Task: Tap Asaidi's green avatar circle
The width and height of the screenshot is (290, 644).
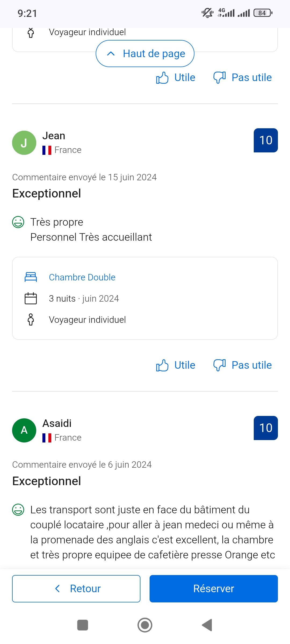Action: 24,430
